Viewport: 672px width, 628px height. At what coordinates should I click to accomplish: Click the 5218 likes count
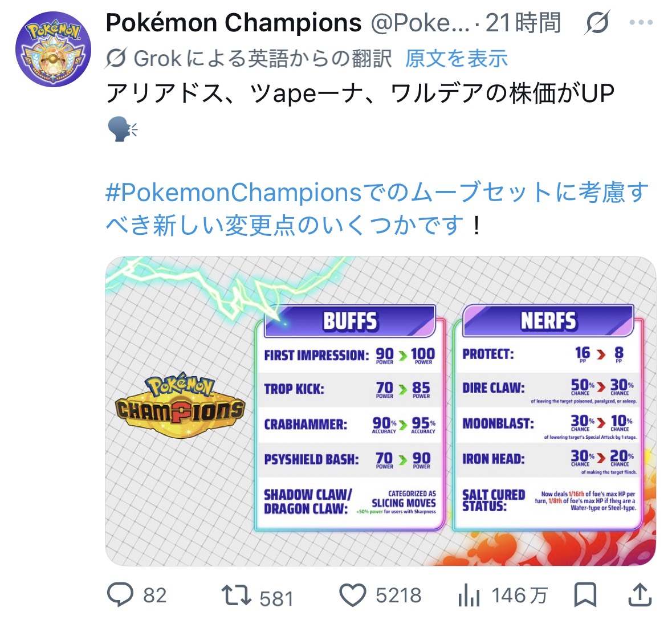coord(398,596)
